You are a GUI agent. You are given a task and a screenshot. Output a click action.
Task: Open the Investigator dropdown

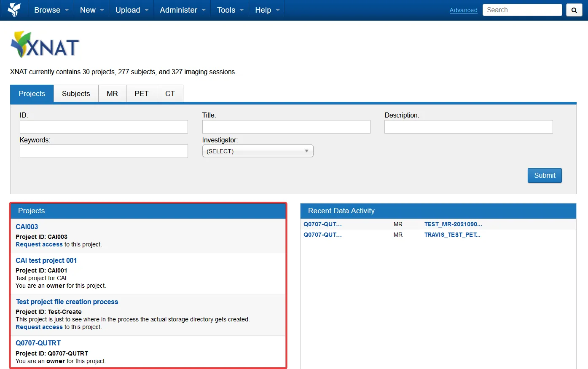point(258,151)
